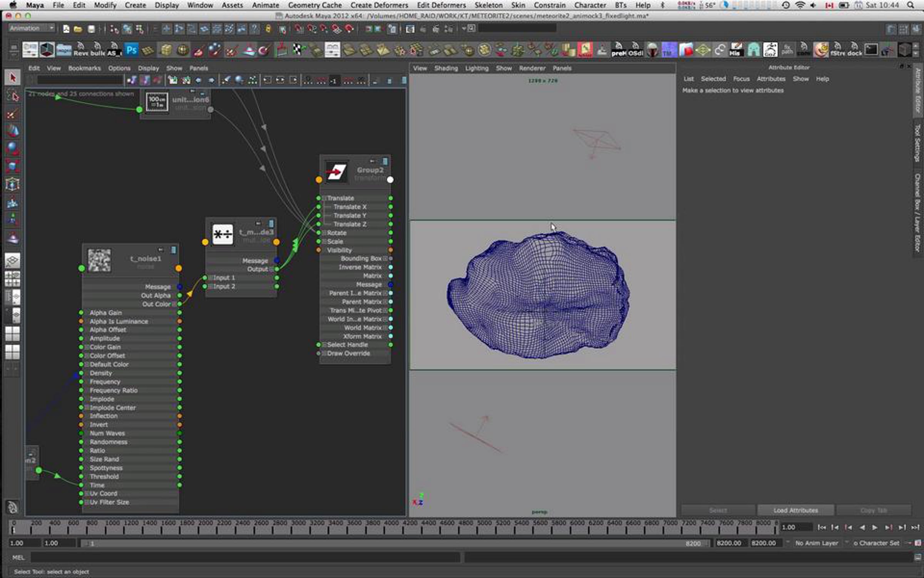The width and height of the screenshot is (924, 578).
Task: Select the arrow Select Tool in toolbox
Action: (x=12, y=78)
